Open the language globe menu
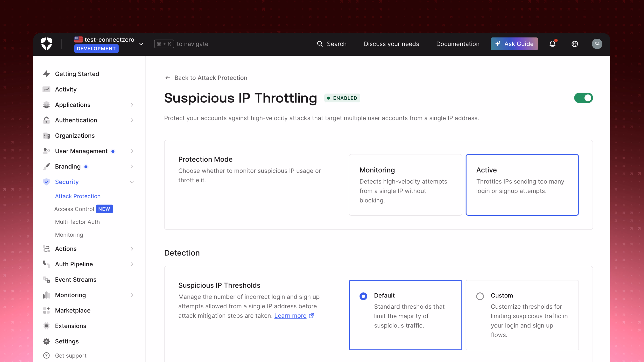This screenshot has height=362, width=644. point(575,44)
